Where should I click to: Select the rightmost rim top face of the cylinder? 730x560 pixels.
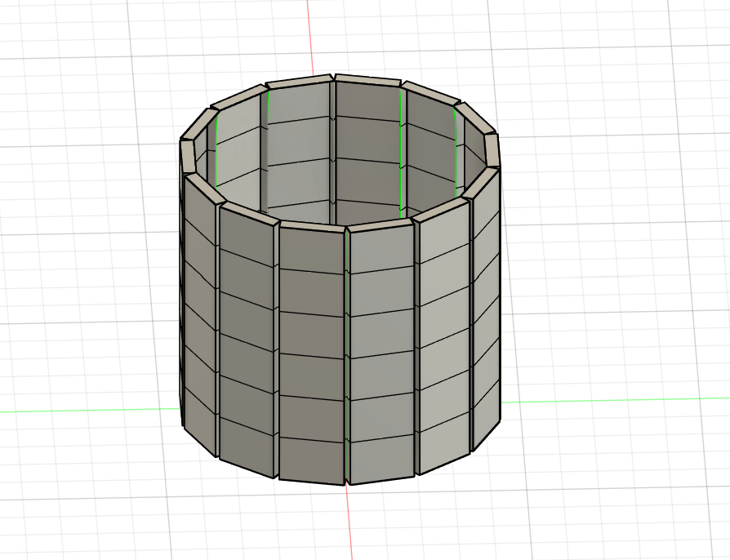pyautogui.click(x=492, y=149)
